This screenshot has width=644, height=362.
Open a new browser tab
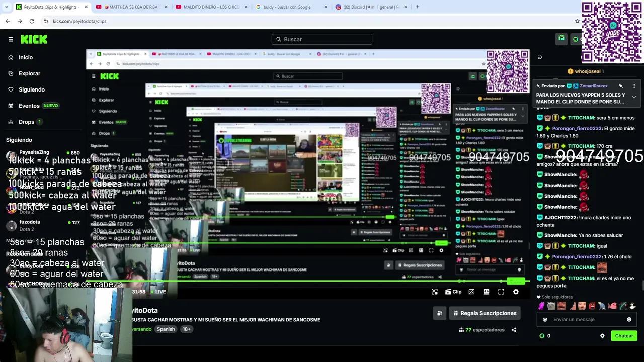tap(417, 7)
